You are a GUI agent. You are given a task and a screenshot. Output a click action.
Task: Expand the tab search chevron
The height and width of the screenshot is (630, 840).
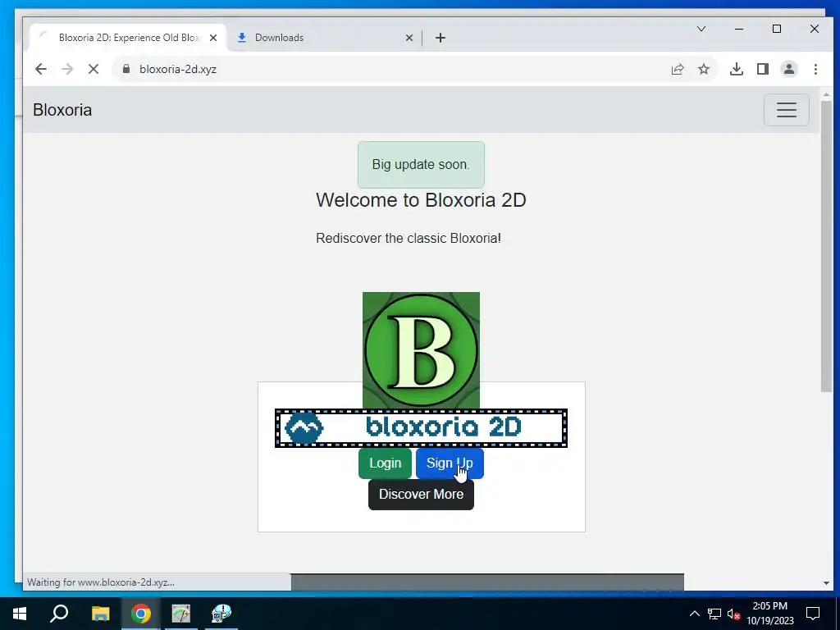pos(701,29)
